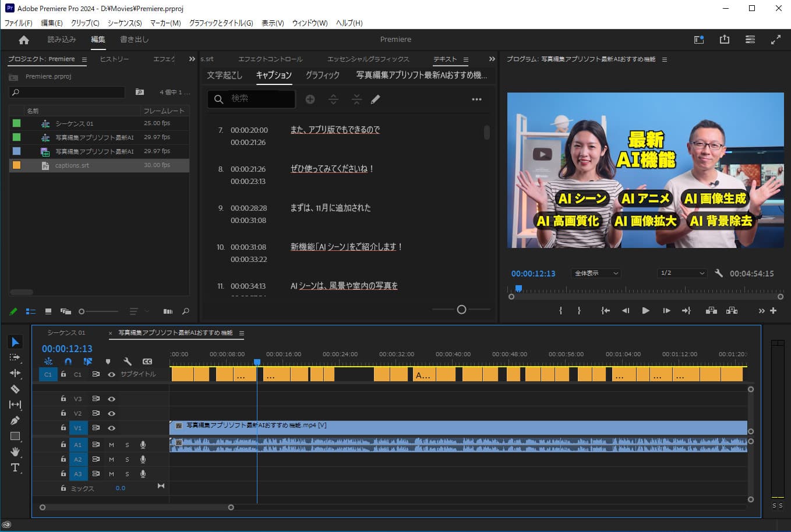Select the Slip tool
Screen dimensions: 791x532
[15, 405]
